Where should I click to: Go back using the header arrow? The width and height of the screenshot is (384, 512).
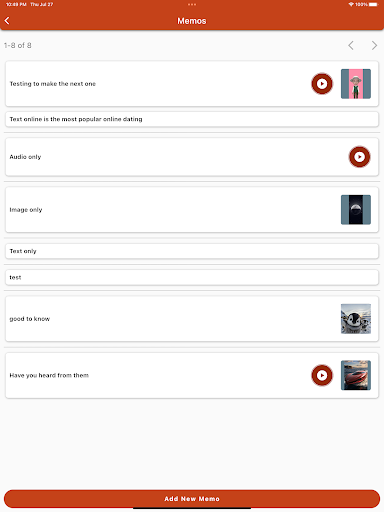(7, 21)
